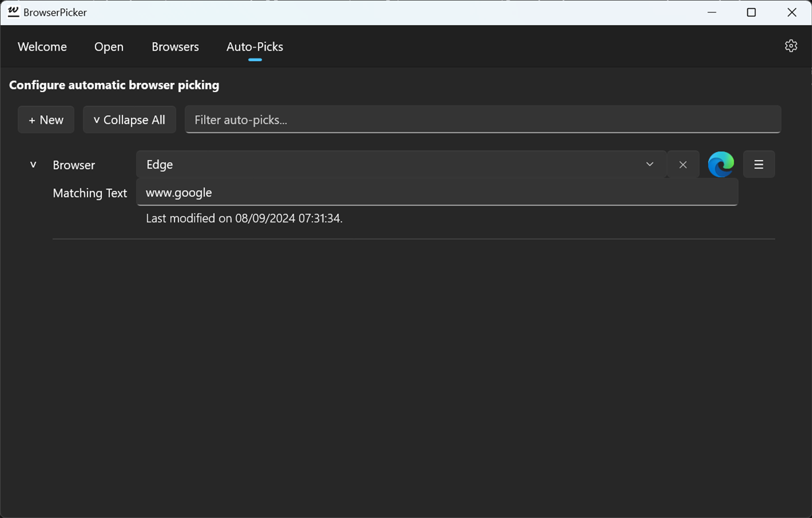Open the hamburger menu for the Edge auto-pick
Screen dimensions: 812x518
[x=759, y=165]
